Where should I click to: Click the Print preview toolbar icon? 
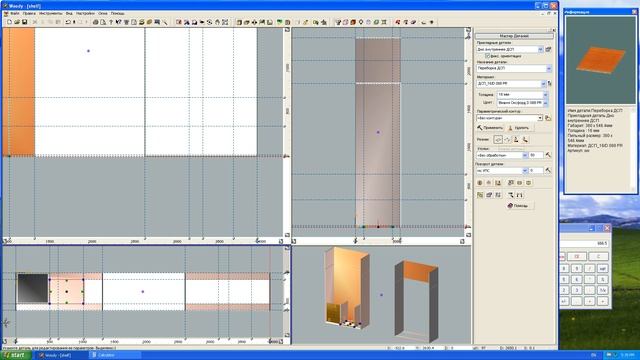(103, 22)
